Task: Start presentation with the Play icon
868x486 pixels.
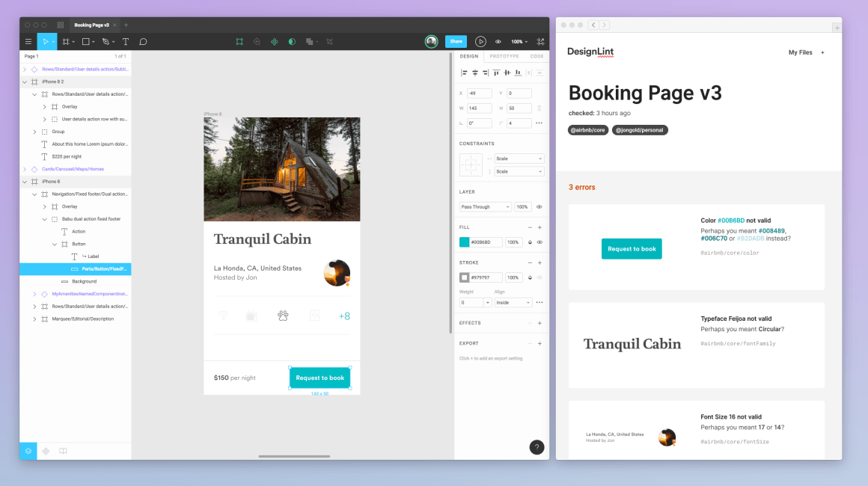Action: click(480, 41)
